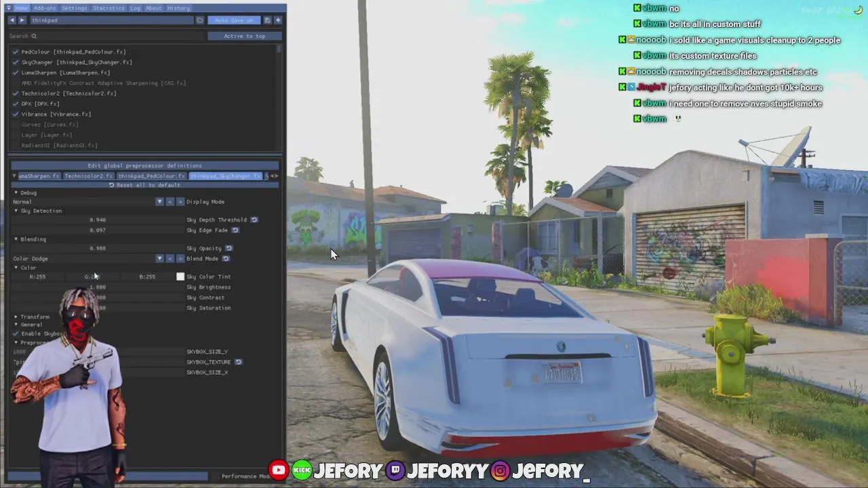This screenshot has width=868, height=488.
Task: Click the Kick logo in banner
Action: 302,470
